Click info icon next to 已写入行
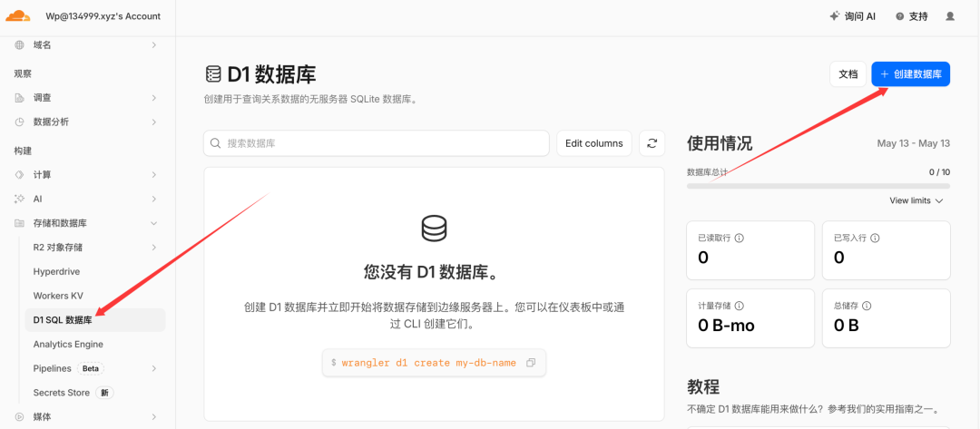 (875, 238)
